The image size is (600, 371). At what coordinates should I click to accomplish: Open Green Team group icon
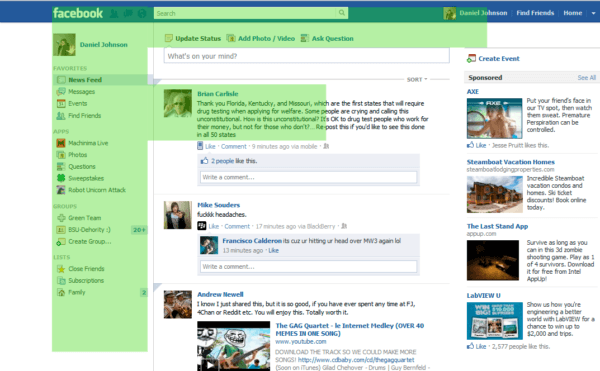coord(61,218)
